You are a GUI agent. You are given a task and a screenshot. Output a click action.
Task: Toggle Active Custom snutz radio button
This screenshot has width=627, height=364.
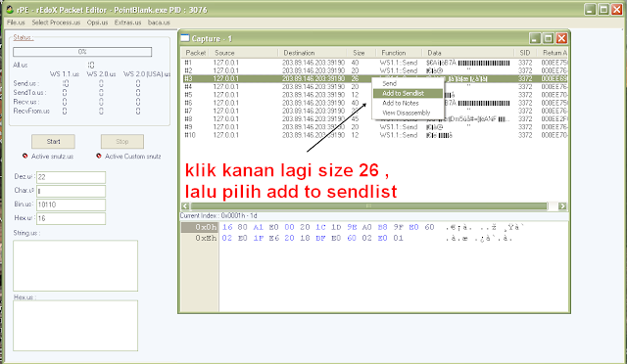[x=99, y=156]
